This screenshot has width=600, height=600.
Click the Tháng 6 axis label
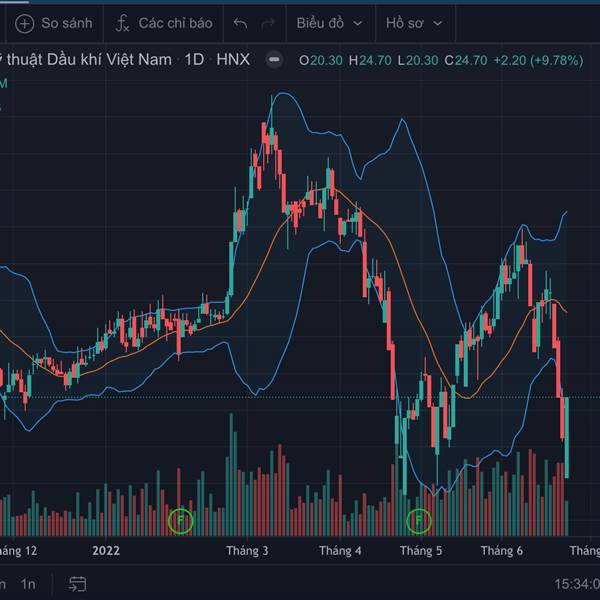pos(502,551)
